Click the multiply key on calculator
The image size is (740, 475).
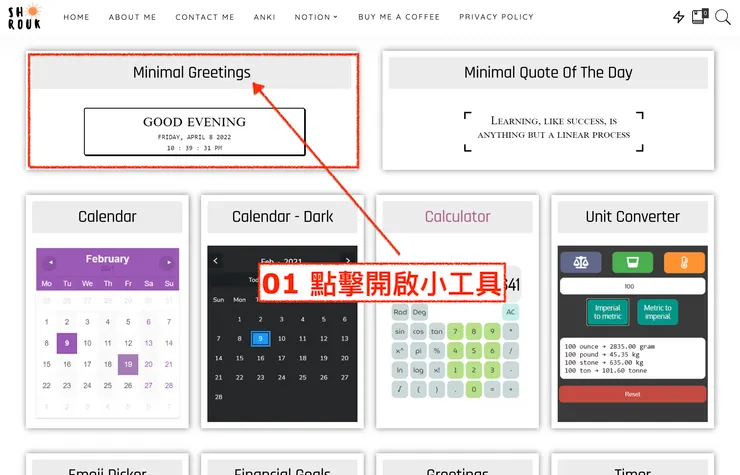pyautogui.click(x=510, y=331)
